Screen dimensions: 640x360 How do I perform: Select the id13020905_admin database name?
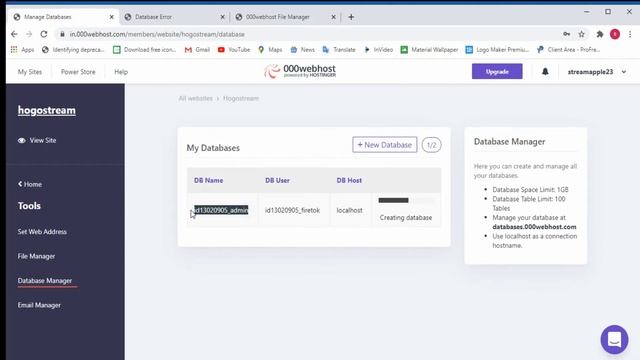[x=221, y=210]
